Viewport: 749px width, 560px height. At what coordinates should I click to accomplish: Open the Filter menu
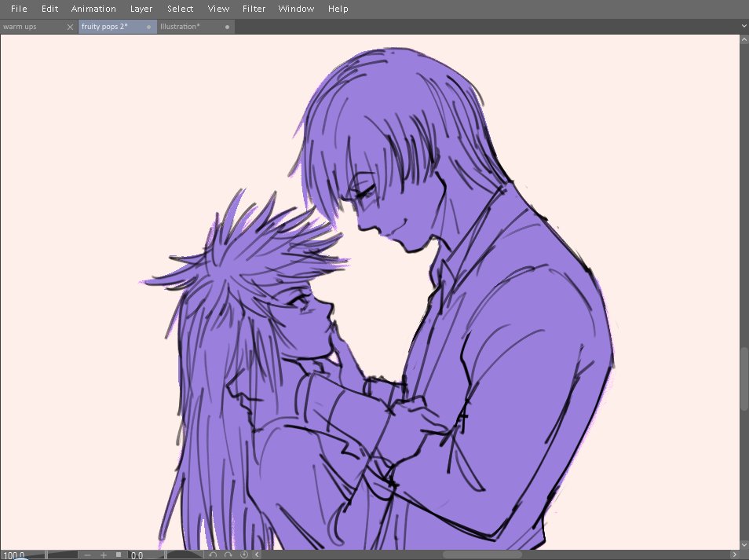coord(254,9)
